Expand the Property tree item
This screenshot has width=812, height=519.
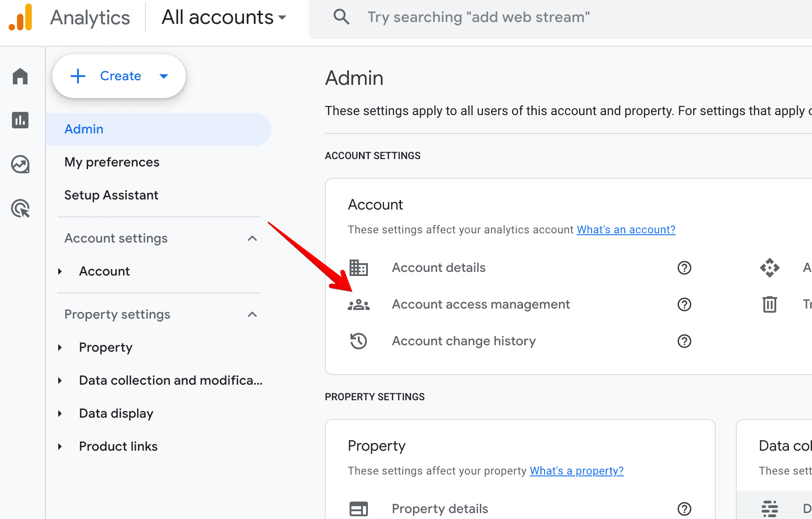[x=60, y=348]
